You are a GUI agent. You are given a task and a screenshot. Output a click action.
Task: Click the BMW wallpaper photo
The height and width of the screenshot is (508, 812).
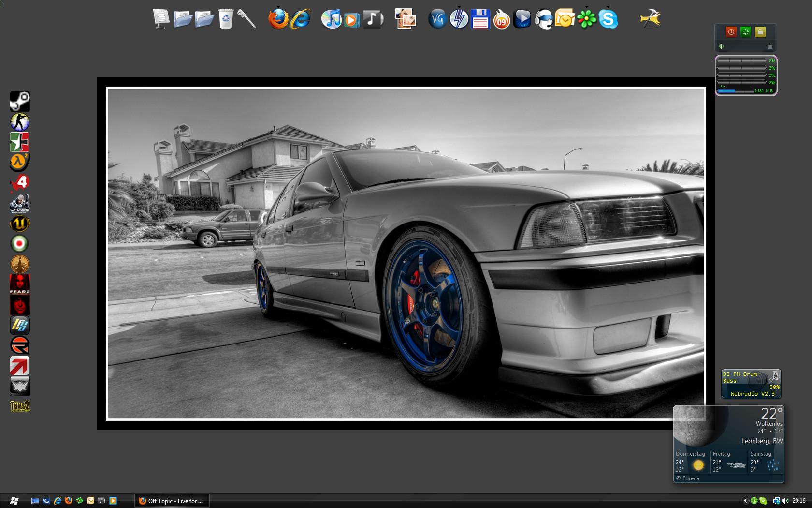pyautogui.click(x=406, y=254)
